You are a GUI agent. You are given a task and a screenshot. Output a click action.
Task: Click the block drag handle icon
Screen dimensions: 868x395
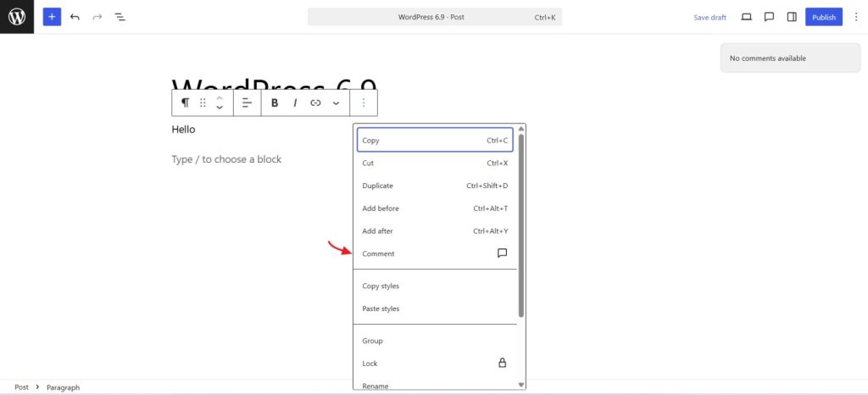click(x=203, y=103)
